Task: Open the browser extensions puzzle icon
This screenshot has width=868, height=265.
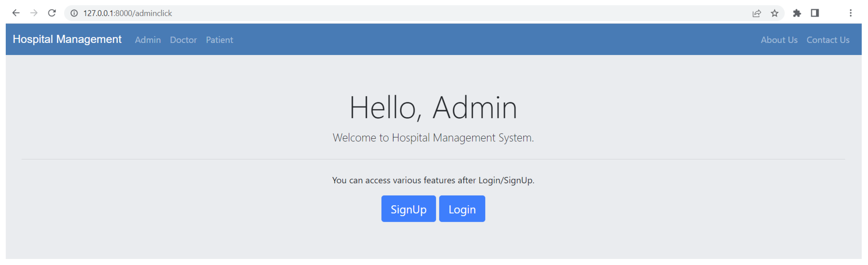Action: click(x=797, y=13)
